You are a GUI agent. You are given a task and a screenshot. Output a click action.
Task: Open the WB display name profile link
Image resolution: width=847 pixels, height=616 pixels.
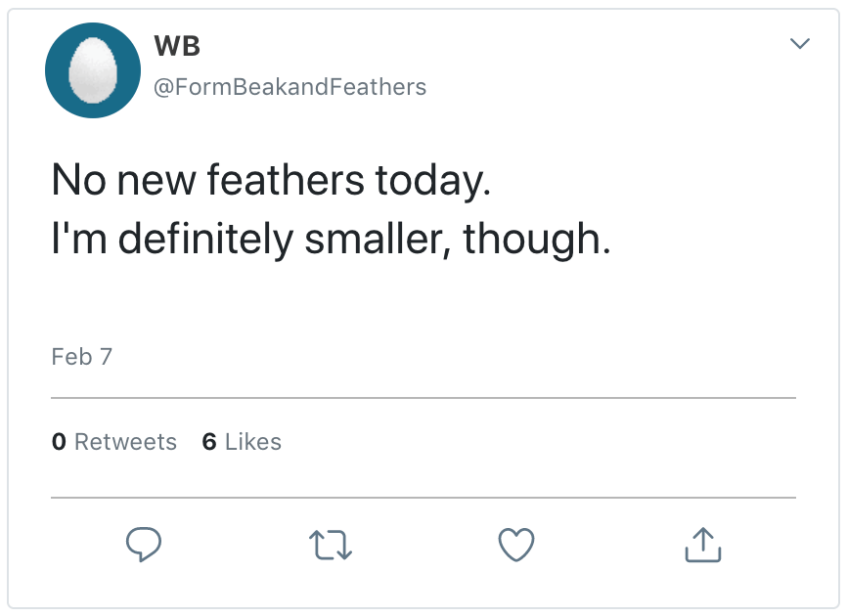tap(177, 47)
